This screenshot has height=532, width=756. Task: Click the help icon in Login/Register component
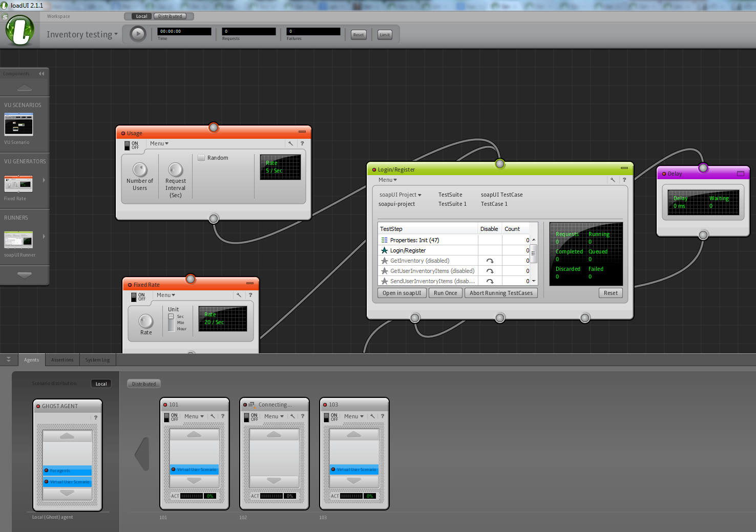624,180
